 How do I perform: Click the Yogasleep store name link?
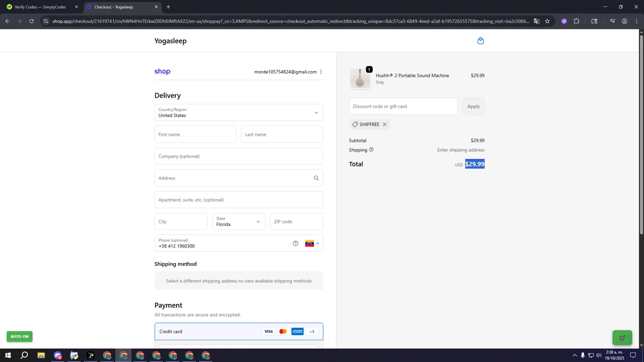[x=170, y=41]
